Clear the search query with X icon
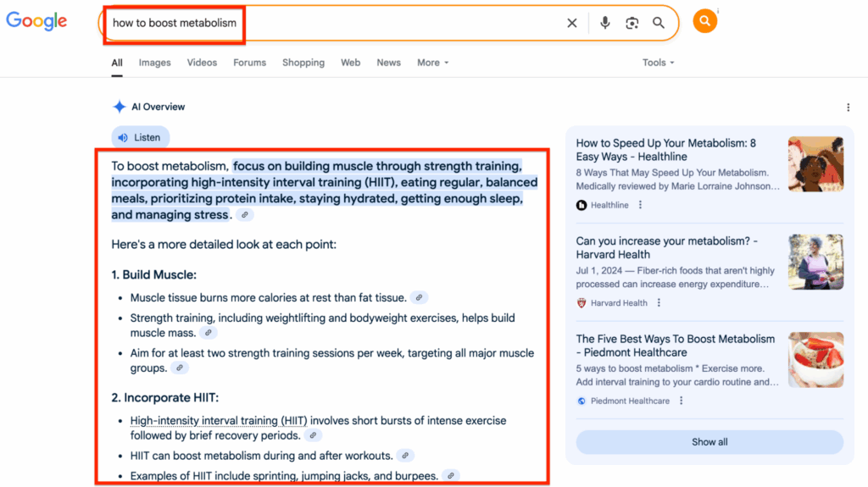 click(x=572, y=23)
